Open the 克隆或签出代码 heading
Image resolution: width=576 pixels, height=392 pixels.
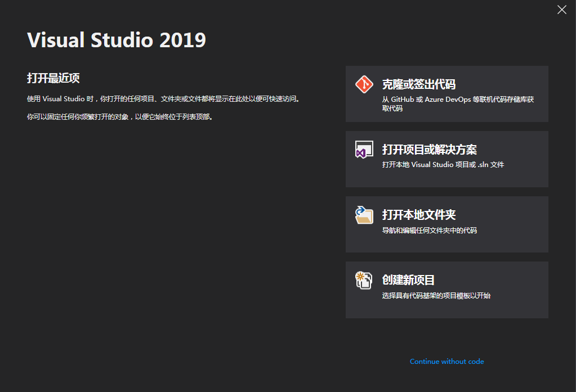(419, 84)
